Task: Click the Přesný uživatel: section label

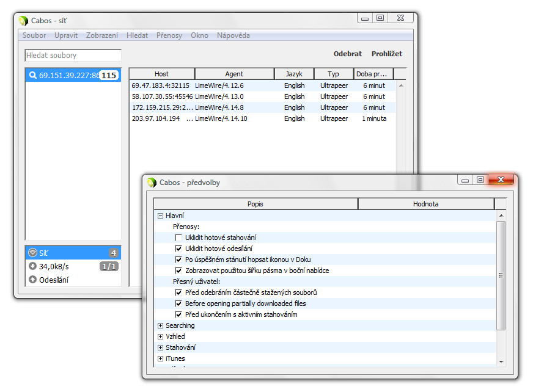Action: coord(196,281)
